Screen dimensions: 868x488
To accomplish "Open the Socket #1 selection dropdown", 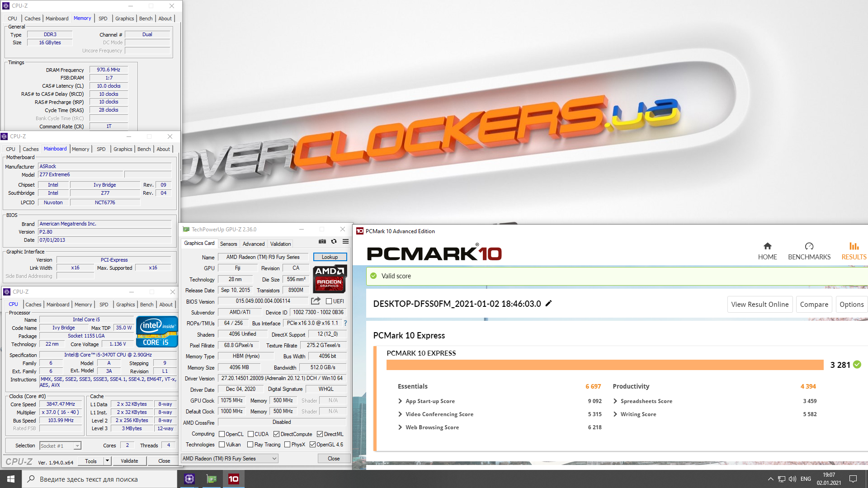I will pos(60,446).
